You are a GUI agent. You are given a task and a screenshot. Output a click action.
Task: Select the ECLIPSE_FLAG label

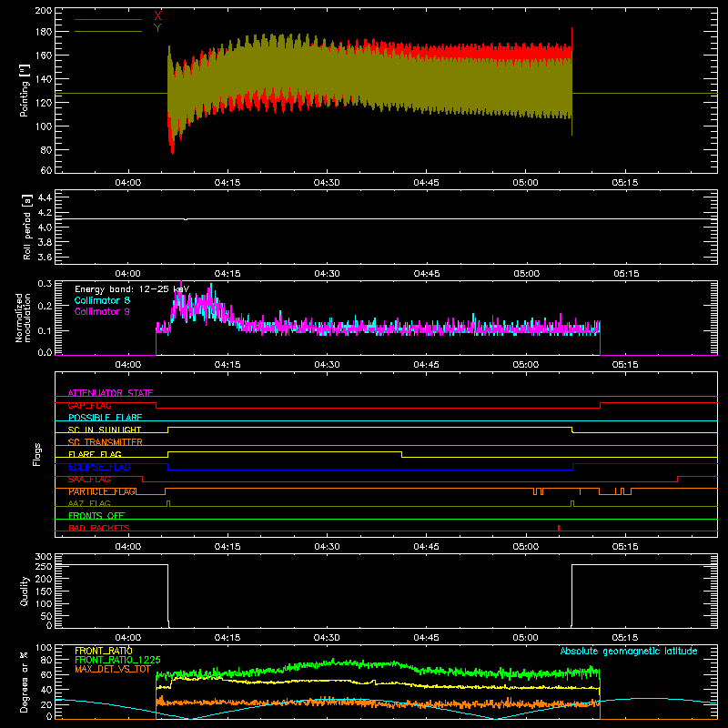pyautogui.click(x=99, y=467)
